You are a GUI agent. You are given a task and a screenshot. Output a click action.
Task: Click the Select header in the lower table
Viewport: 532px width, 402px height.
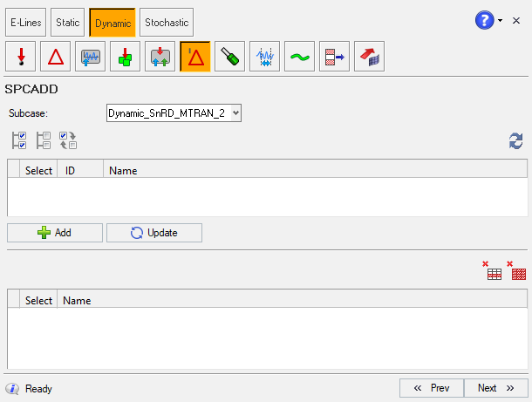point(38,300)
